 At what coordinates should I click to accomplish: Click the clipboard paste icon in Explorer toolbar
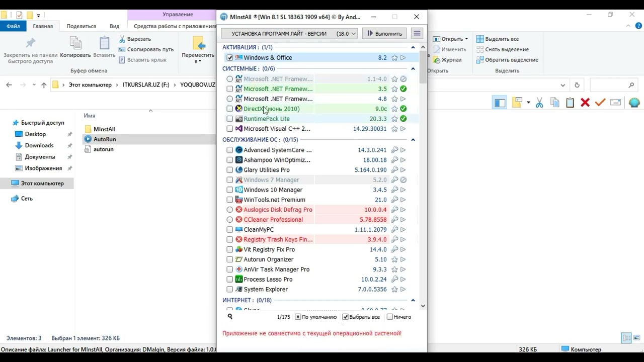click(570, 103)
